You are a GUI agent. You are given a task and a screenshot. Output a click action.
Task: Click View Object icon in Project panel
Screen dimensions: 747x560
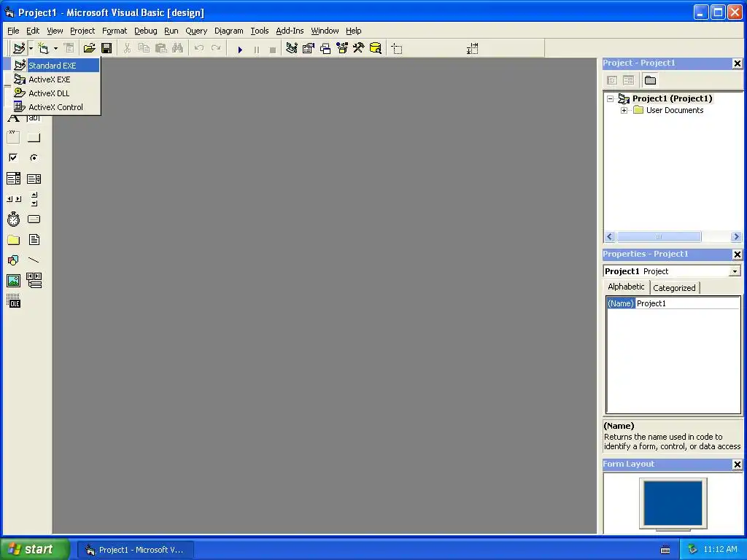628,80
